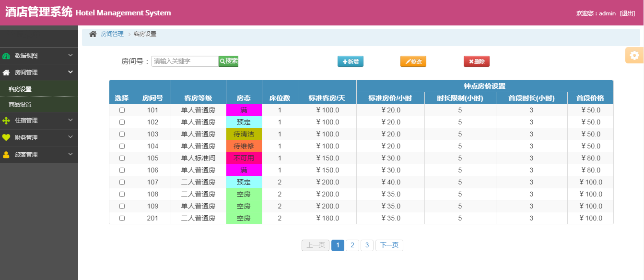This screenshot has width=644, height=280.
Task: Click the 住宿管理 sidebar icon
Action: pyautogui.click(x=6, y=121)
